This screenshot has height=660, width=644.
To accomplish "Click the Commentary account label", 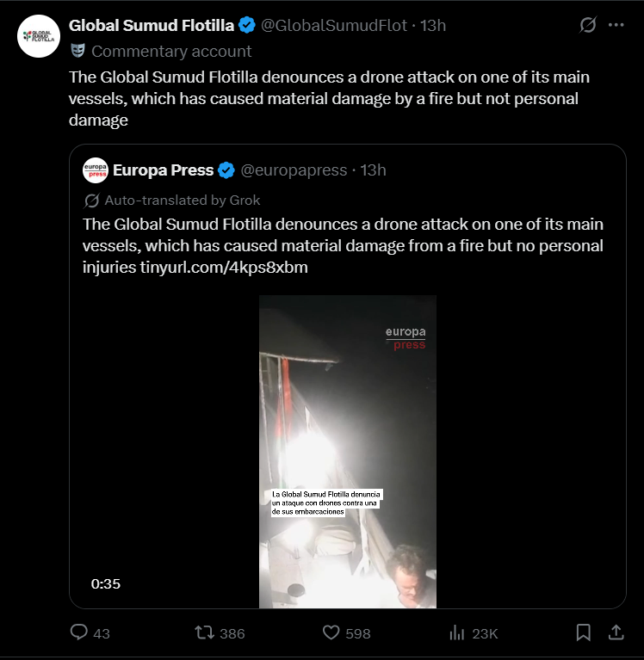I will (171, 51).
